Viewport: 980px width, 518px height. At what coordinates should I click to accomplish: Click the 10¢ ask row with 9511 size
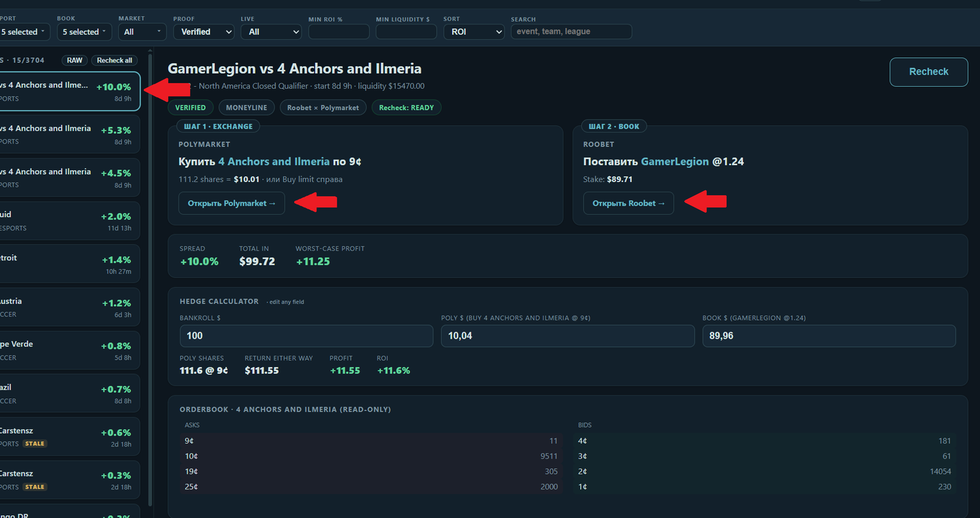(371, 456)
